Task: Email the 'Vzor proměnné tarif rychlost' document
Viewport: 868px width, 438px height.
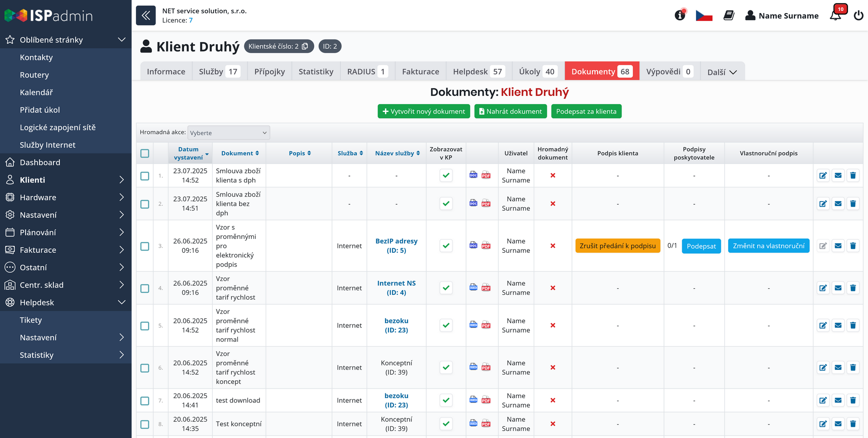Action: coord(838,288)
